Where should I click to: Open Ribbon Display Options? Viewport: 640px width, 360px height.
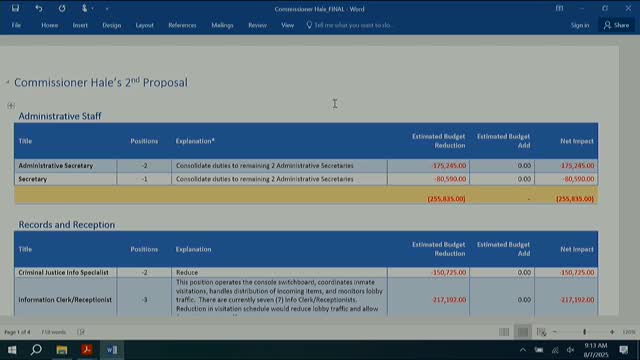(559, 8)
